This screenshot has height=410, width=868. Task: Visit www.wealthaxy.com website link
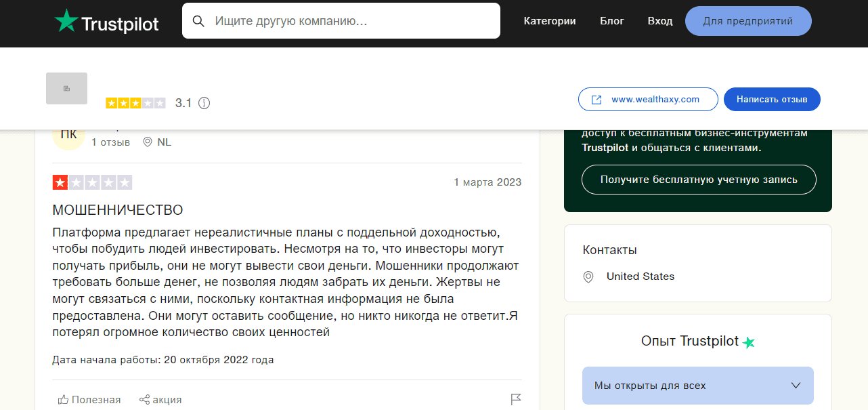[648, 99]
